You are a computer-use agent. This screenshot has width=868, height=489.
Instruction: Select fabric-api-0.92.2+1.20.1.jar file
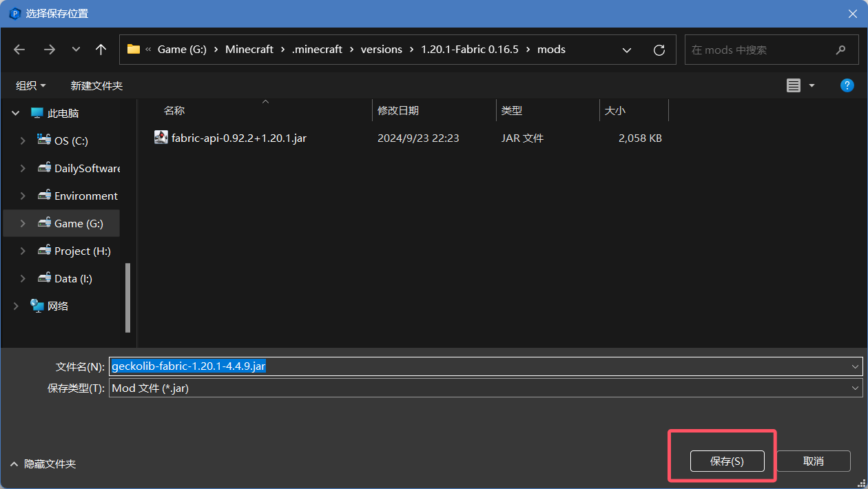pyautogui.click(x=238, y=138)
